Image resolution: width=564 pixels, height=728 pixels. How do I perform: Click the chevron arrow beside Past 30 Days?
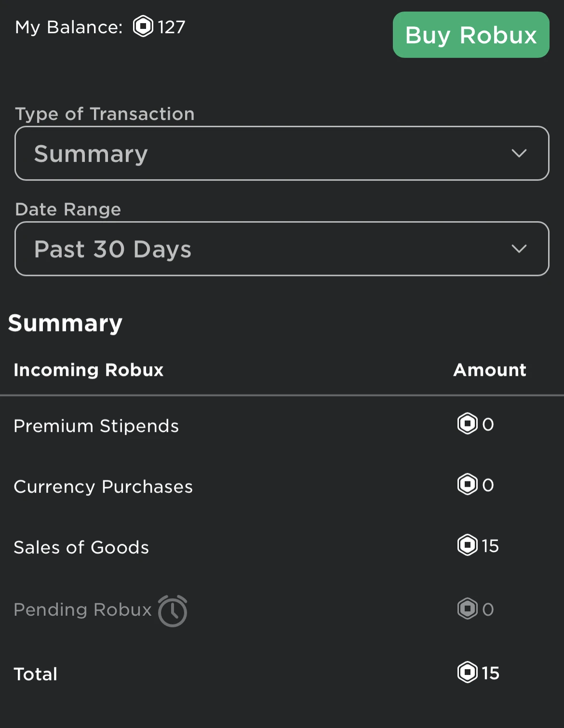(519, 249)
